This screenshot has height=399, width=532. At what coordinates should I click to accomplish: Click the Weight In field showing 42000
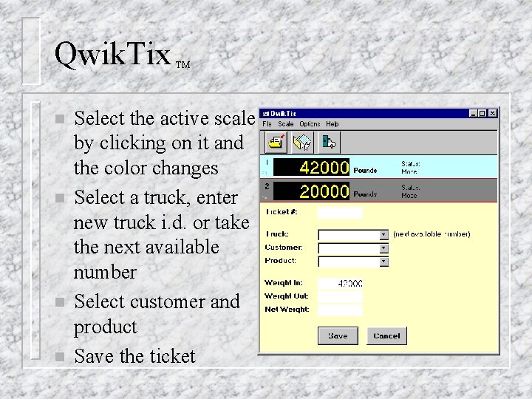click(340, 283)
